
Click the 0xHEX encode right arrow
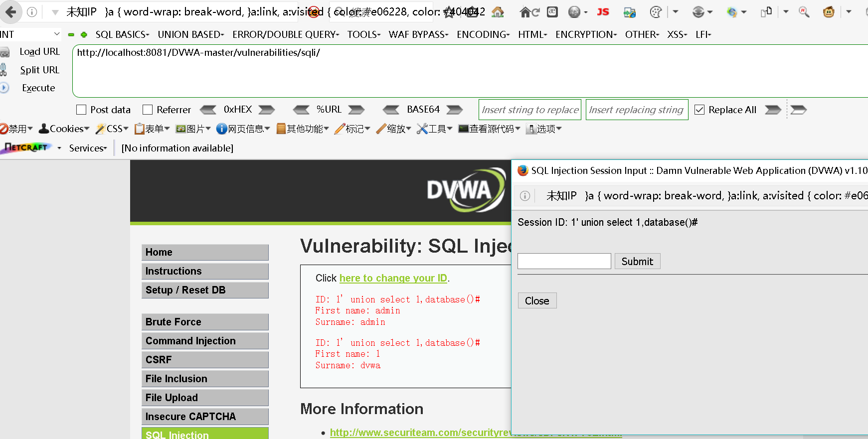pos(267,110)
